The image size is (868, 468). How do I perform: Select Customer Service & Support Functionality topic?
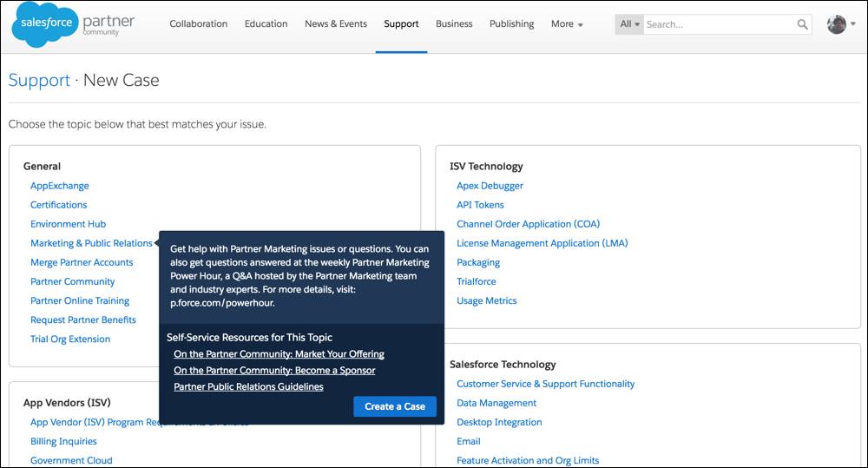coord(546,384)
